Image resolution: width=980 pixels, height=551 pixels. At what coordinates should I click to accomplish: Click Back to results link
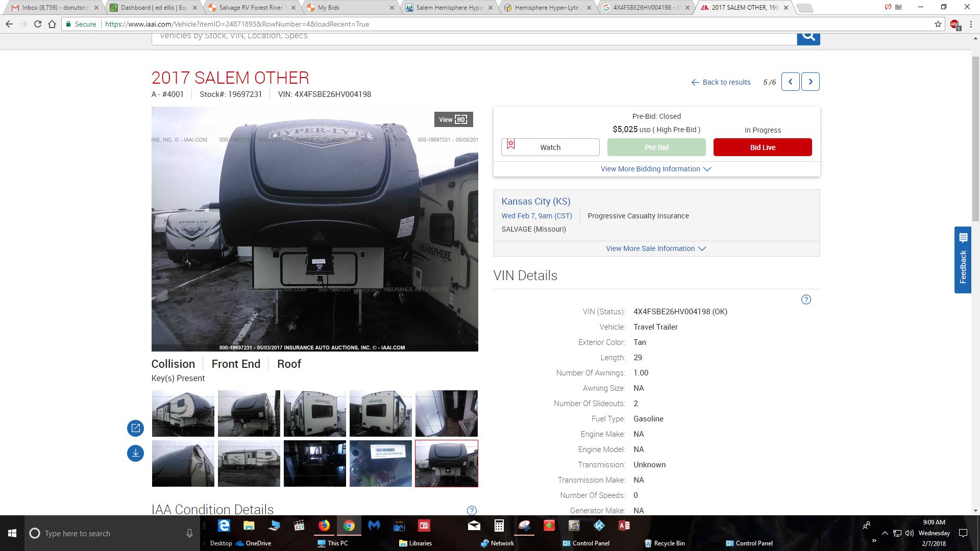click(x=721, y=82)
